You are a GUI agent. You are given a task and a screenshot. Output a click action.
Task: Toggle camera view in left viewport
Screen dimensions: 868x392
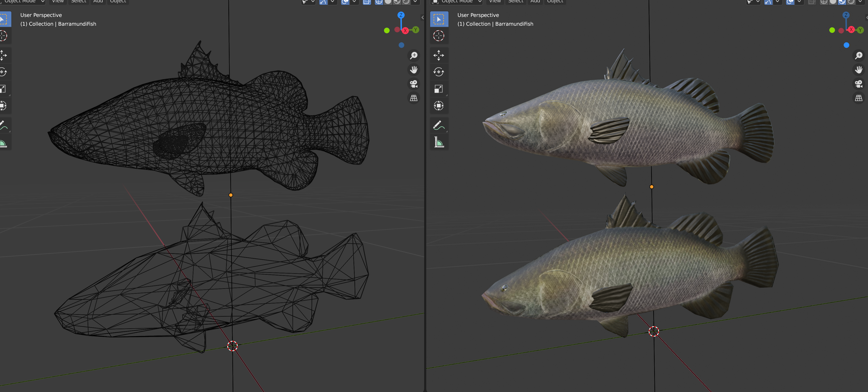tap(414, 84)
